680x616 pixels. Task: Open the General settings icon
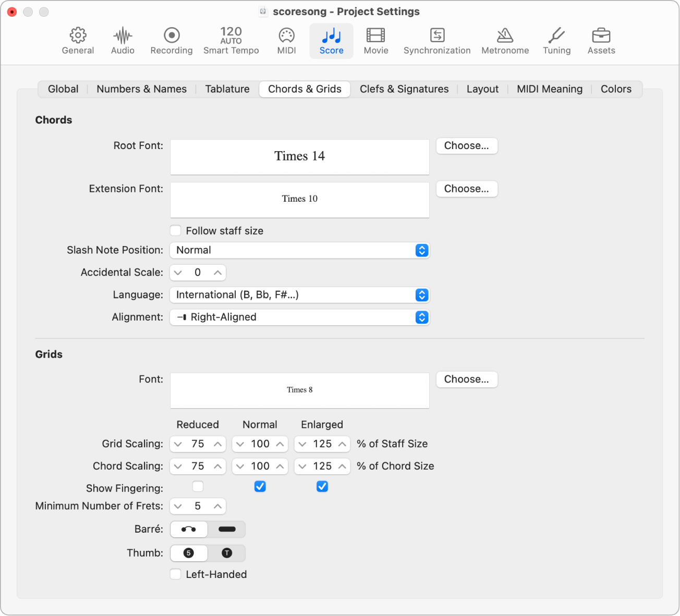(x=78, y=41)
